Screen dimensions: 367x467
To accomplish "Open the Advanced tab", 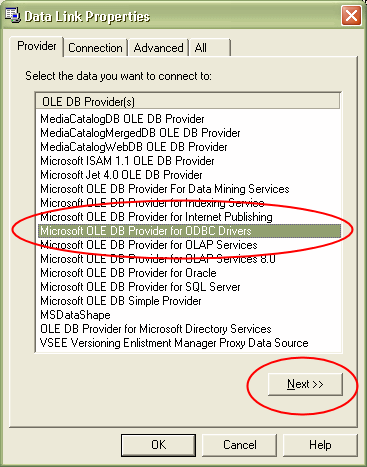I will coord(158,48).
